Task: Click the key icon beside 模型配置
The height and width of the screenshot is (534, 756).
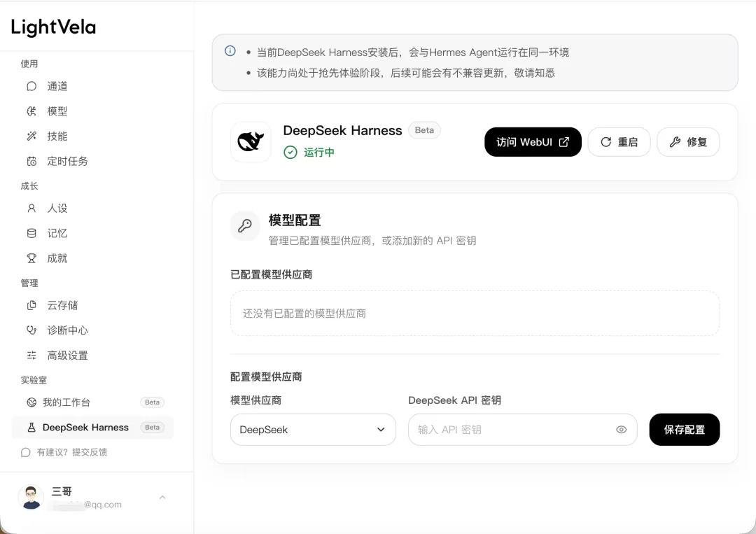Action: tap(245, 225)
